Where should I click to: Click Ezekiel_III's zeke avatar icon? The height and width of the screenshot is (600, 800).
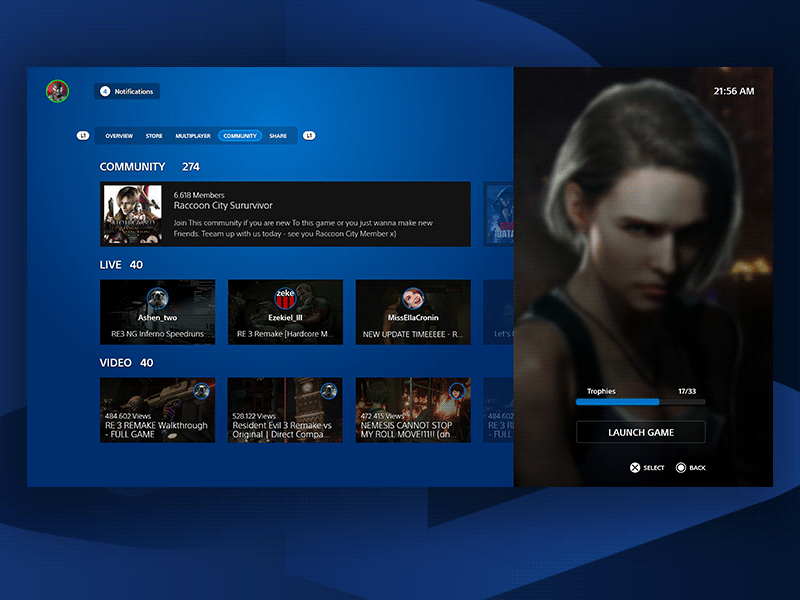285,298
